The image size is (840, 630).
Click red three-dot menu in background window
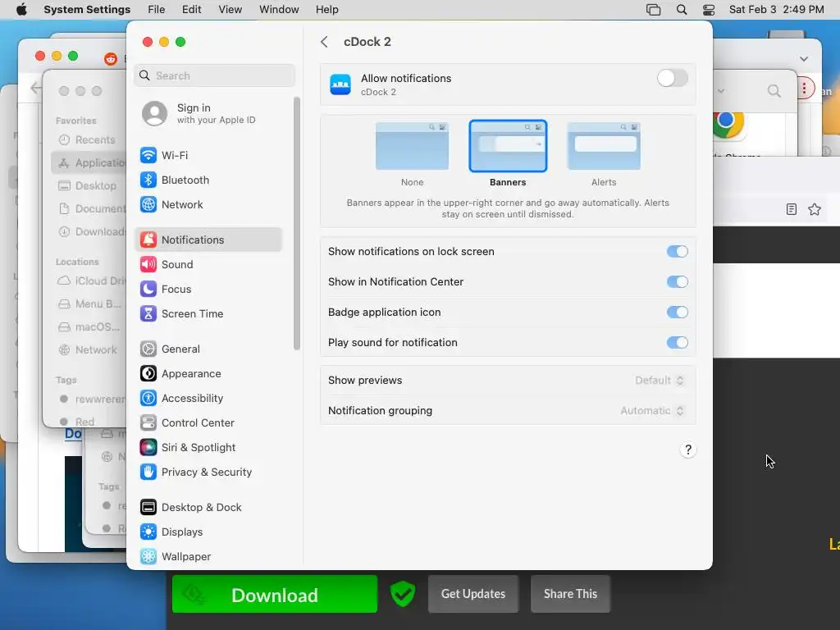click(x=804, y=89)
